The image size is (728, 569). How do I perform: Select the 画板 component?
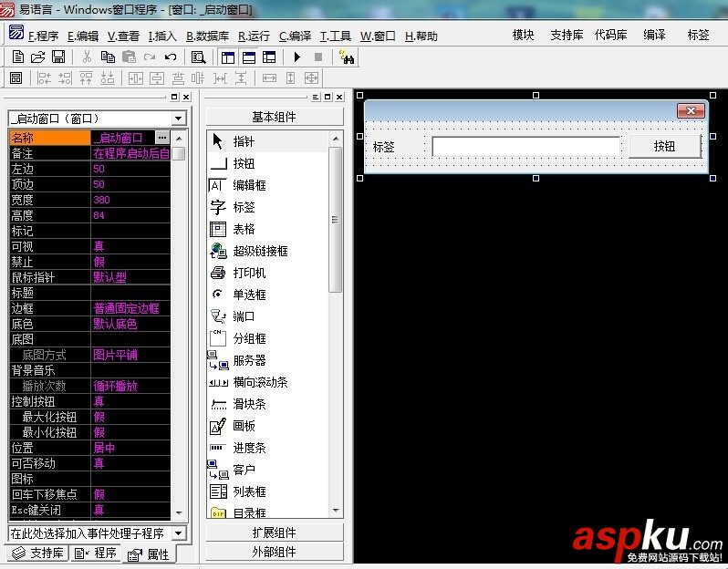coord(268,426)
